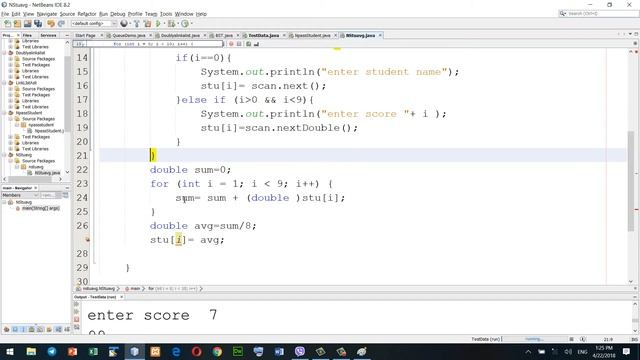This screenshot has width=640, height=360.
Task: Click the Undo toolbar icon
Action: 51,24
